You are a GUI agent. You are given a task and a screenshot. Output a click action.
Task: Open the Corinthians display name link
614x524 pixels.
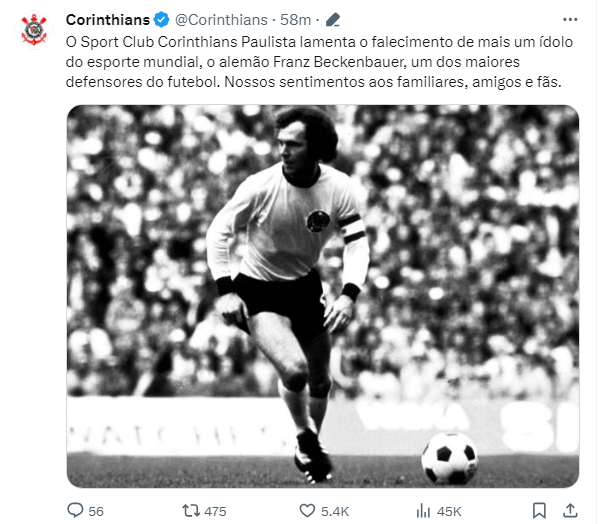click(x=108, y=20)
